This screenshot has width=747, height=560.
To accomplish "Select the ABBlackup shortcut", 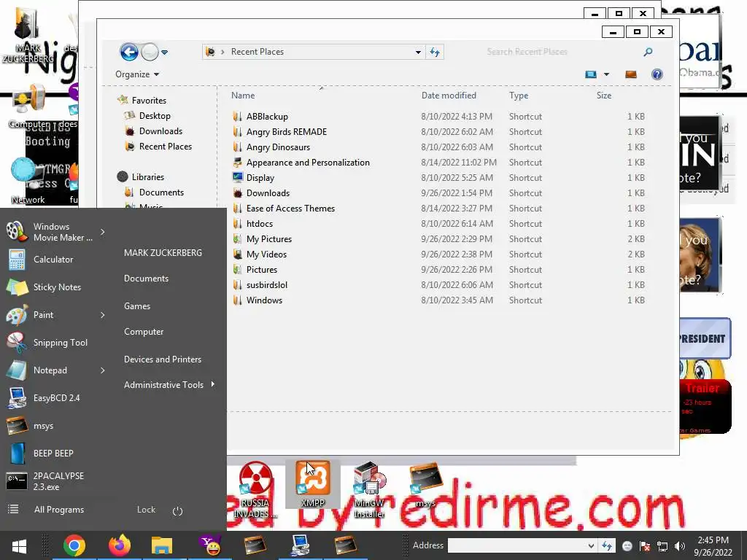I will coord(267,116).
